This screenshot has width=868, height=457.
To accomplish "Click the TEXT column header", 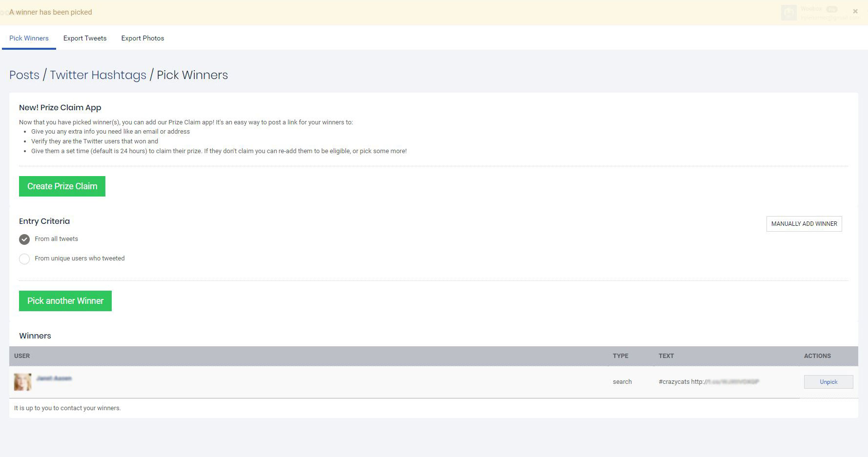I will (666, 356).
